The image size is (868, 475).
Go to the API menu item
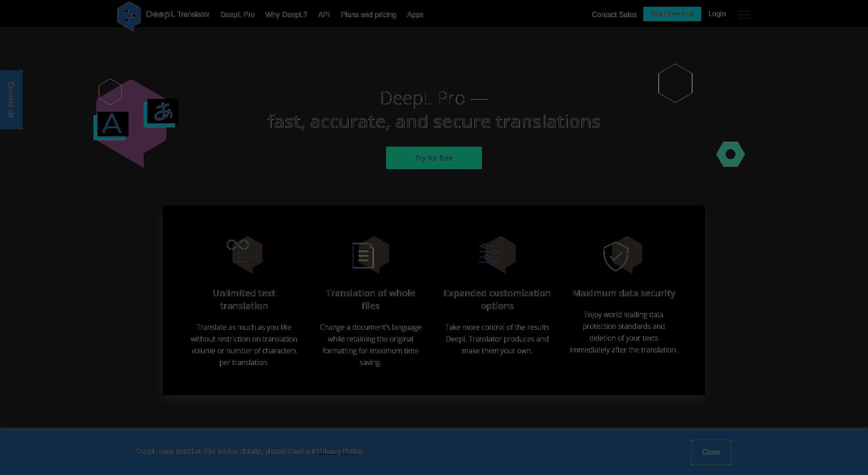point(324,14)
